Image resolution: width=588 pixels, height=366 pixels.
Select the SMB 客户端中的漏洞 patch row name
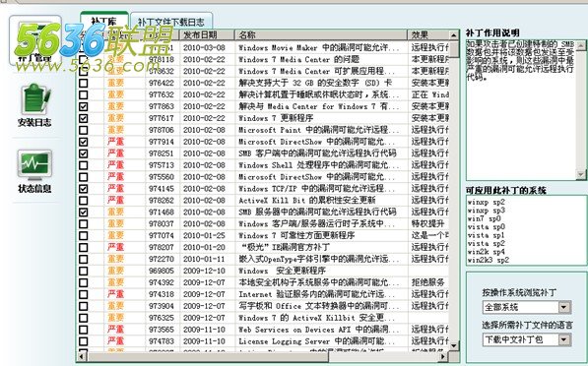pos(317,153)
